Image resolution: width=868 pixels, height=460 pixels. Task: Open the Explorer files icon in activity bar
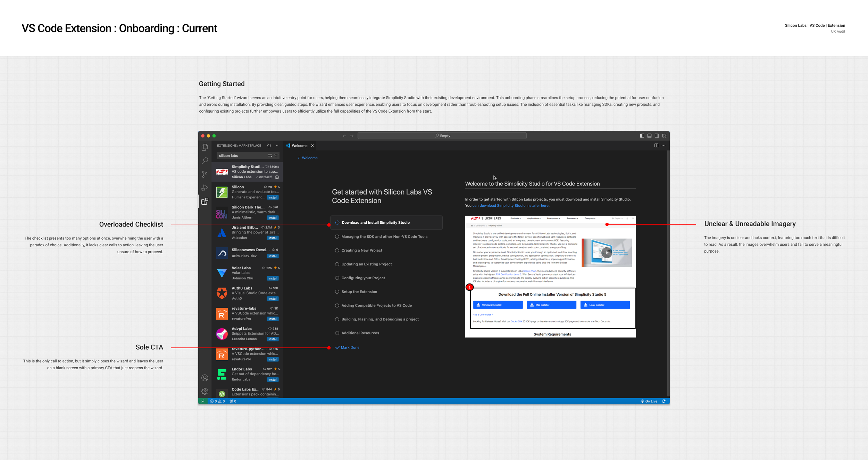tap(205, 147)
